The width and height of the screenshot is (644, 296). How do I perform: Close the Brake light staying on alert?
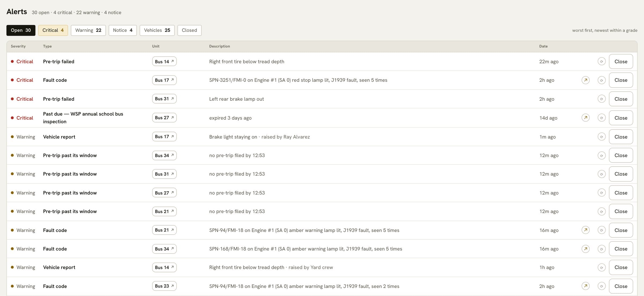click(x=621, y=137)
